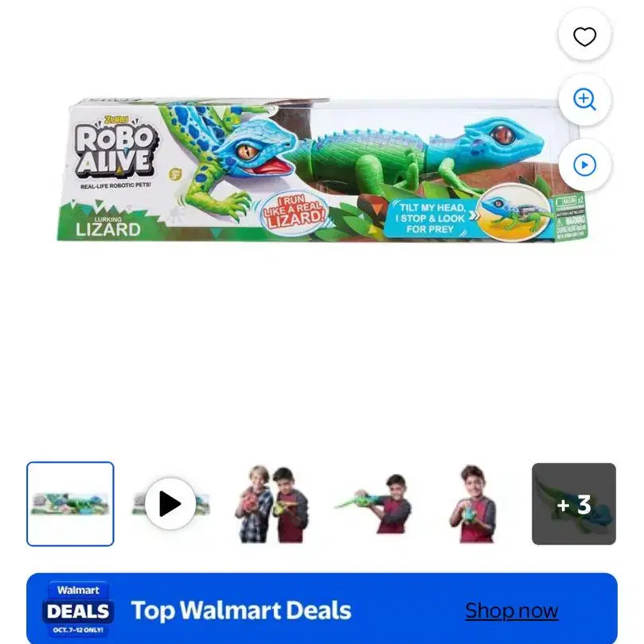The image size is (644, 644).
Task: Open the thumbnail of two boys holding toys
Action: 271,504
